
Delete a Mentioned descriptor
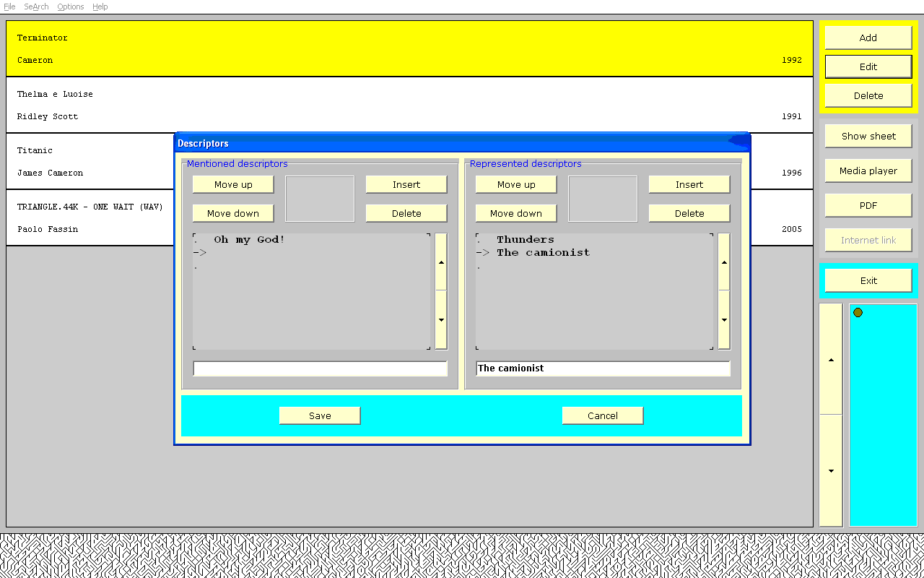[x=406, y=213]
